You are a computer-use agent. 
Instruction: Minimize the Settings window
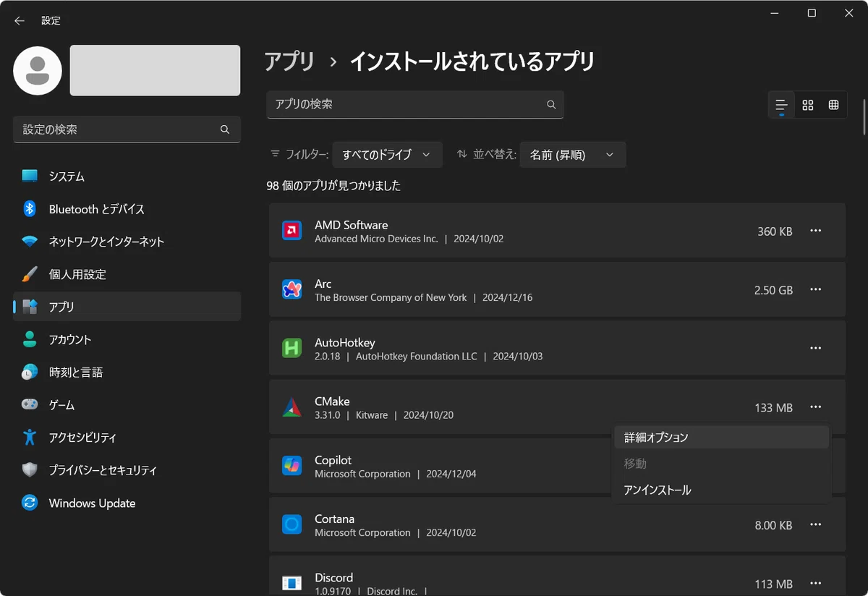point(774,13)
